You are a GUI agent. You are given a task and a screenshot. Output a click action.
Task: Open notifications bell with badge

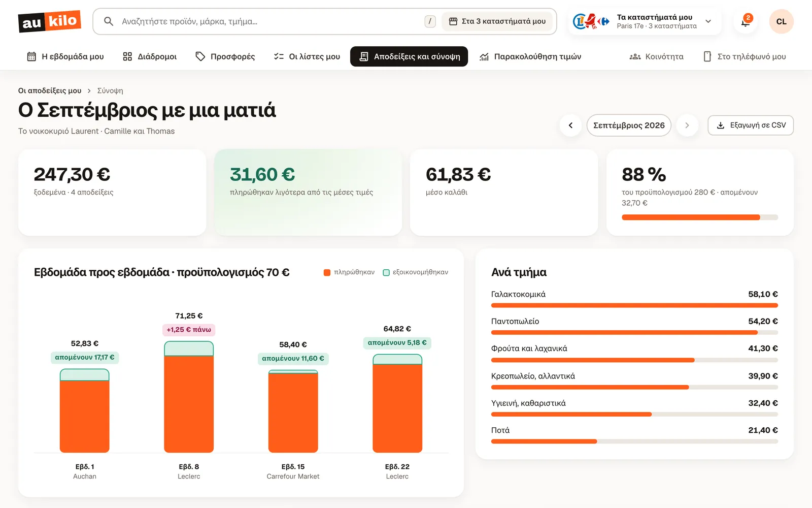point(746,21)
